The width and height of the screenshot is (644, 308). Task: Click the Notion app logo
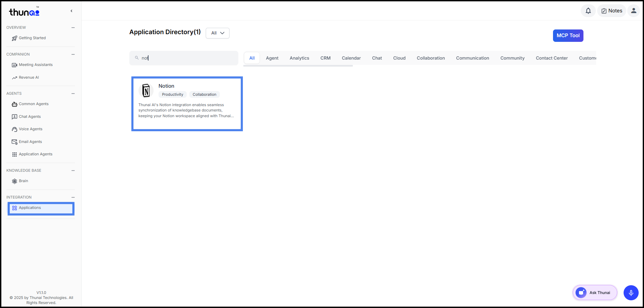(146, 90)
